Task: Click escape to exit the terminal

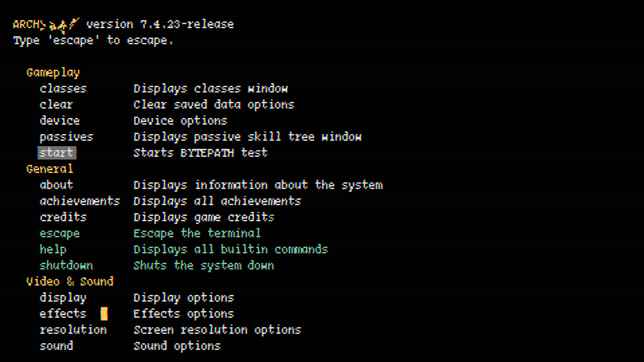Action: 60,233
